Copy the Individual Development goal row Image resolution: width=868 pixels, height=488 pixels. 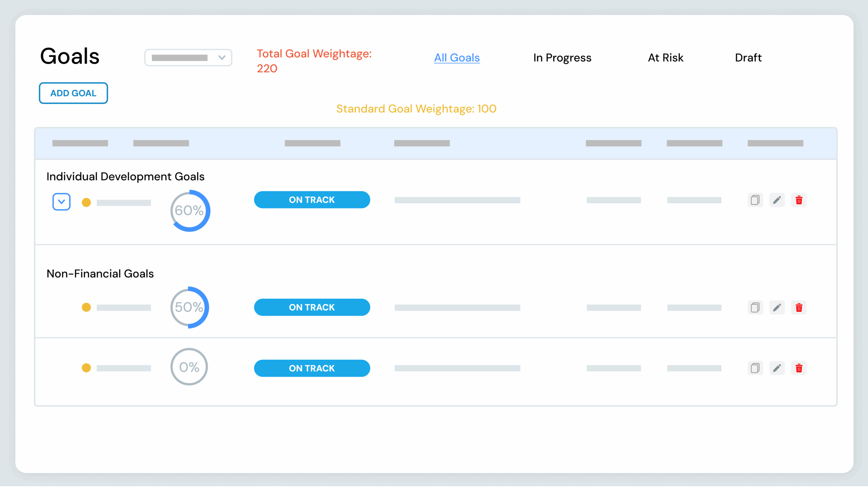point(755,200)
